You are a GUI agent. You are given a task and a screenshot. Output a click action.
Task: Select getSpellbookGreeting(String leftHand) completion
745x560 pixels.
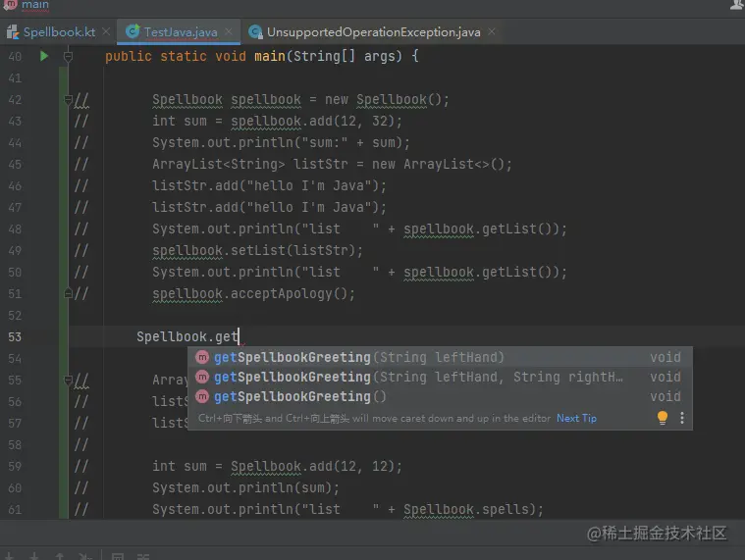coord(440,357)
